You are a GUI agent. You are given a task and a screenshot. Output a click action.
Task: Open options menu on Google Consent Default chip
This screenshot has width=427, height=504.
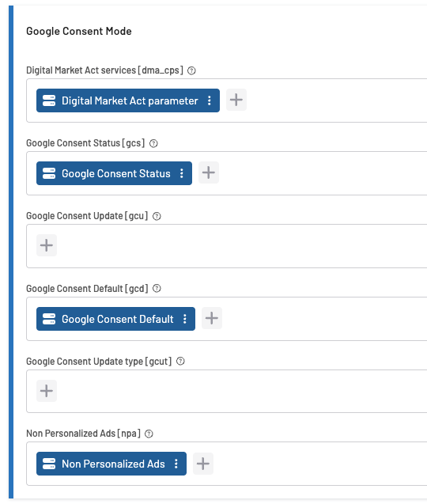[x=185, y=319]
